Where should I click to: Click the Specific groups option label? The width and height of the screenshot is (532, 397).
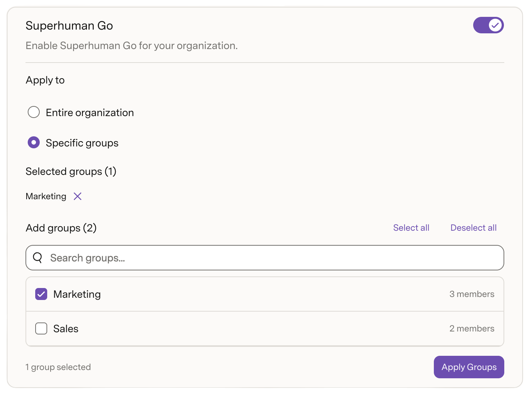82,143
